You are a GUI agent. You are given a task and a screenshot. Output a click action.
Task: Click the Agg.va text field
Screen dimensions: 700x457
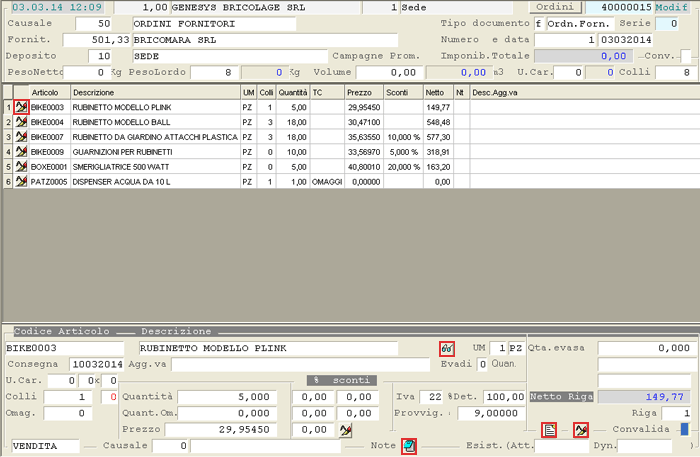tap(300, 365)
